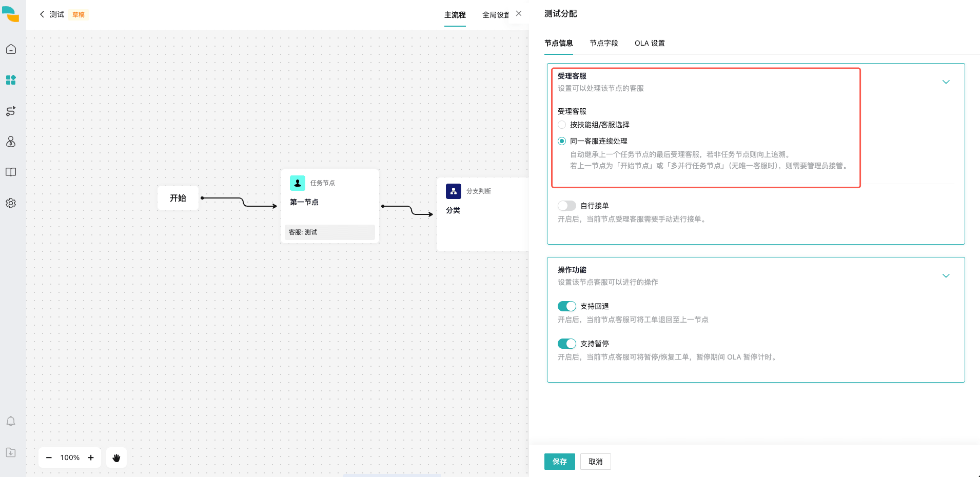Viewport: 980px width, 477px height.
Task: Collapse the 操作功能 section chevron
Action: (946, 276)
